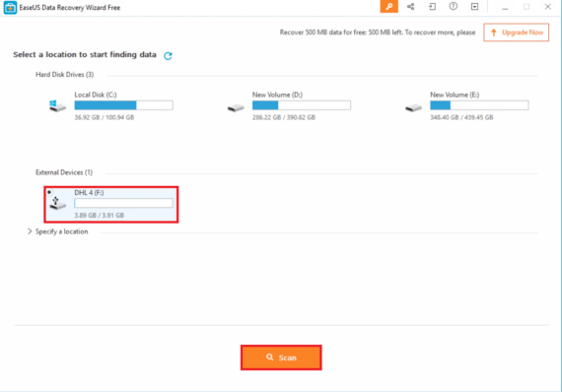The height and width of the screenshot is (392, 562).
Task: Click the 286.22 GB / 390.62 GB text
Action: 284,117
